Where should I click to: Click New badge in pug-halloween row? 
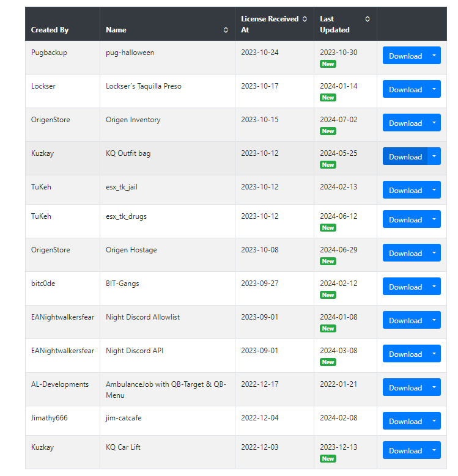coord(328,64)
